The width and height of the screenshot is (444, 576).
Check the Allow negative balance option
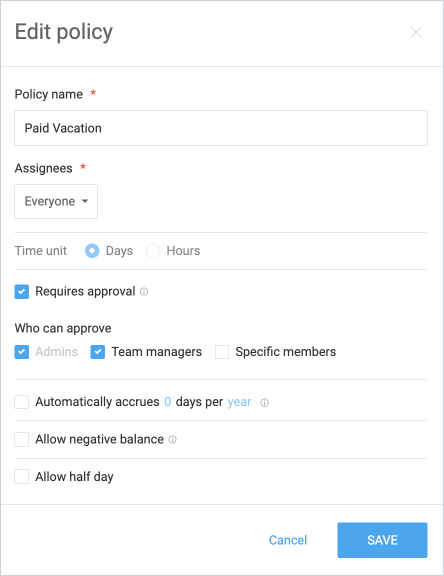[22, 439]
